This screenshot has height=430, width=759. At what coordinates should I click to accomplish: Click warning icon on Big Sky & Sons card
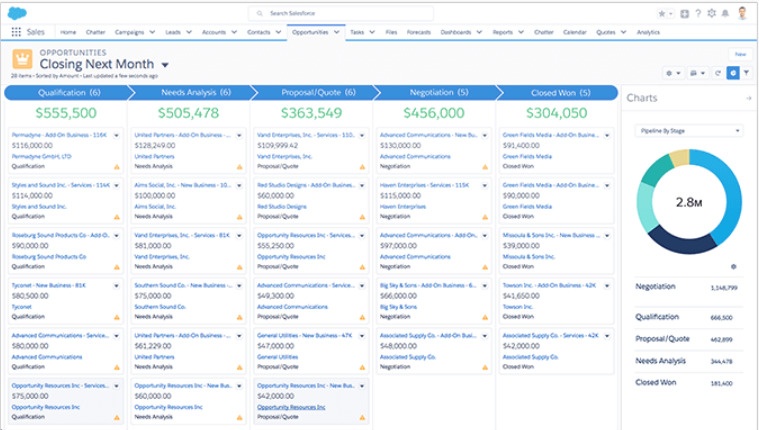(485, 317)
